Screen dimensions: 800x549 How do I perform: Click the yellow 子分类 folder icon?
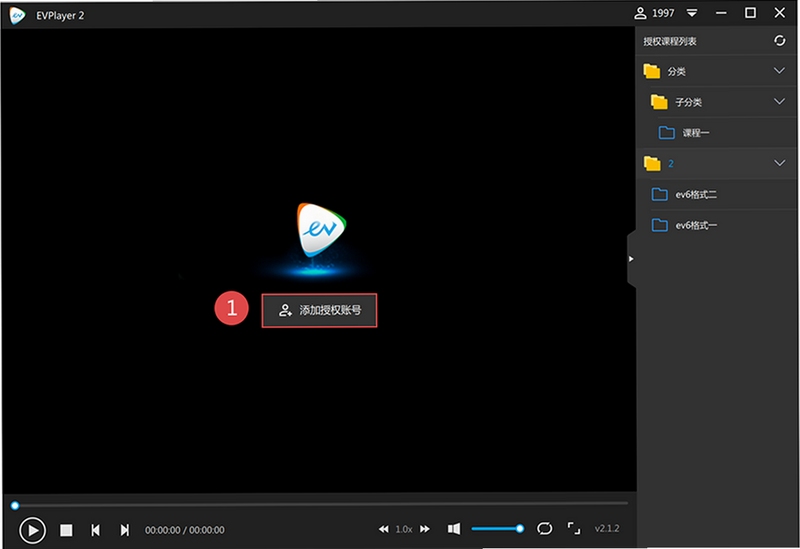[659, 102]
